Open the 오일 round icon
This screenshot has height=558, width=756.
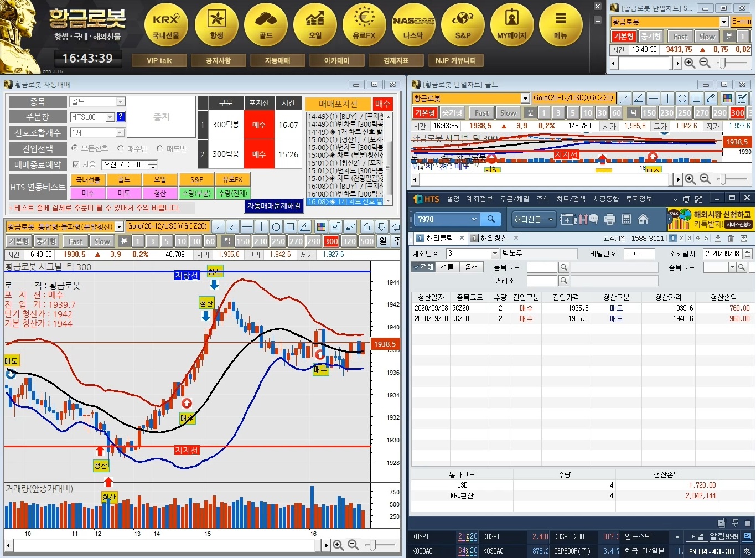(x=315, y=25)
